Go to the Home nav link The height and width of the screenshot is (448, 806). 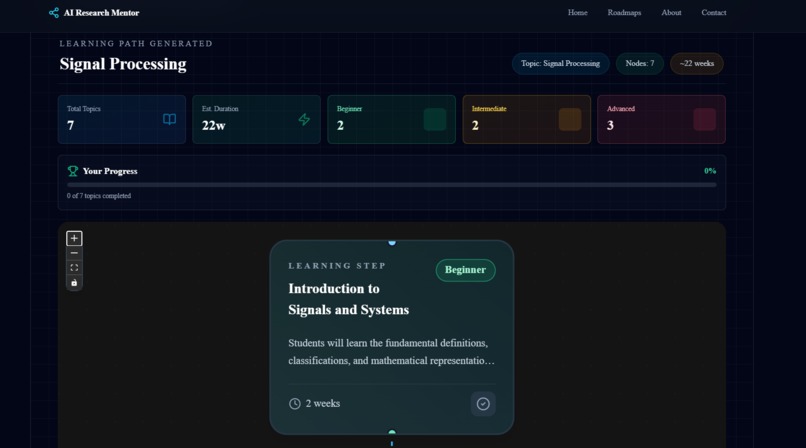coord(577,12)
